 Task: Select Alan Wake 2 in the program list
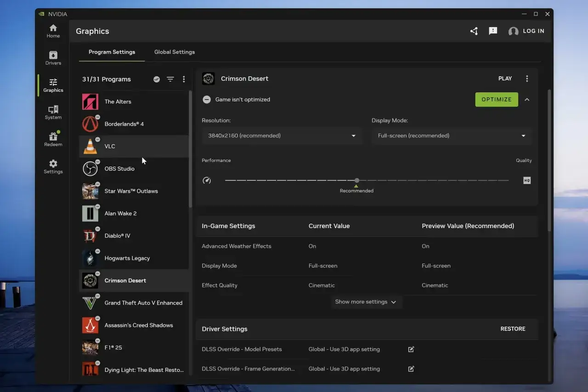(x=134, y=213)
